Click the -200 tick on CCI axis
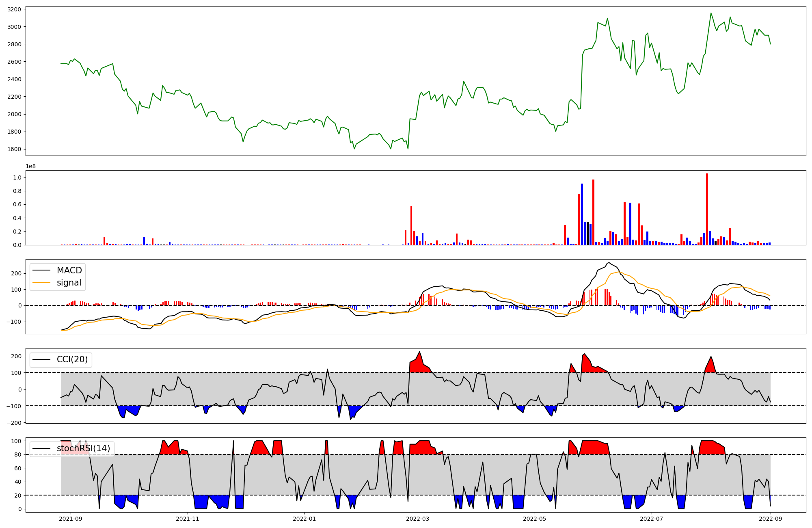This screenshot has height=528, width=812. (x=13, y=423)
